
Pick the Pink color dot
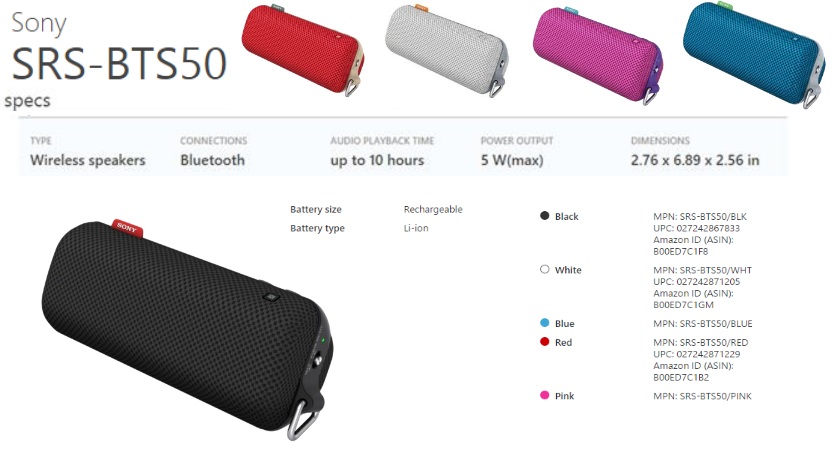point(544,395)
